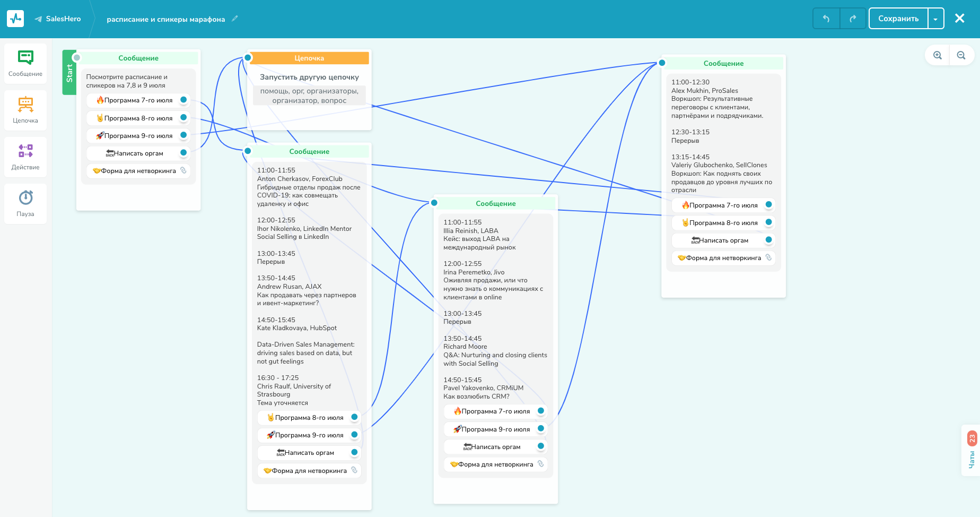
Task: Click the Anton Cherkasov, ForexClub text
Action: click(300, 179)
